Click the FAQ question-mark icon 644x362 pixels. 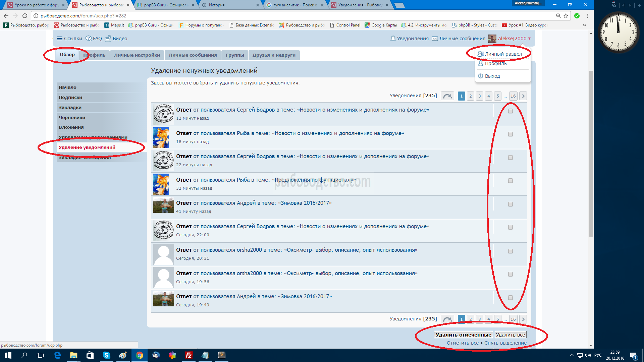[x=89, y=39]
